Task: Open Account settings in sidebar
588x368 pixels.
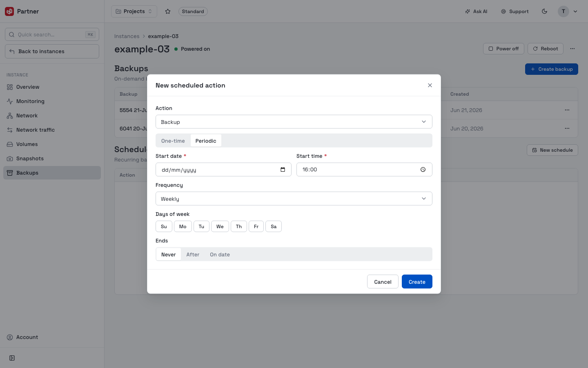Action: (52, 337)
